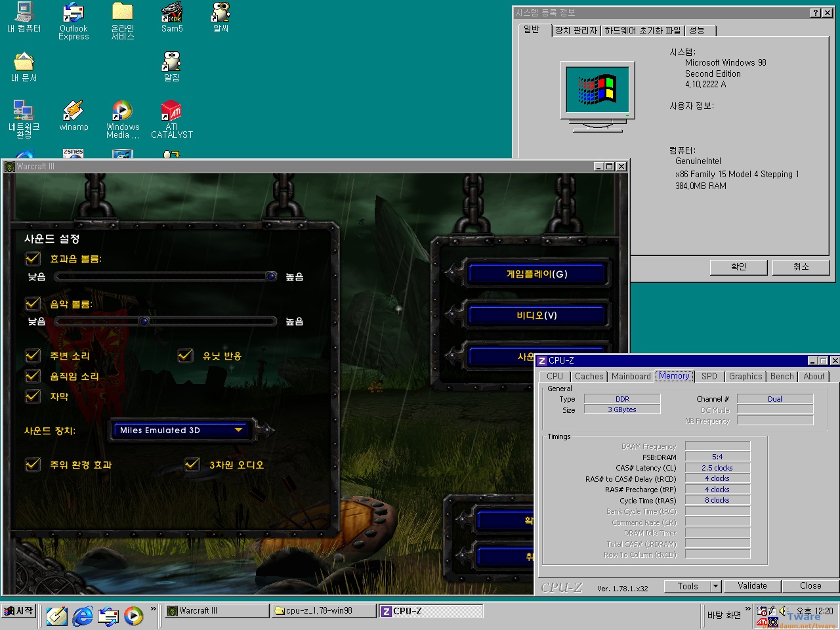Adjust the 음악 볼륨 slider handle

(x=144, y=321)
